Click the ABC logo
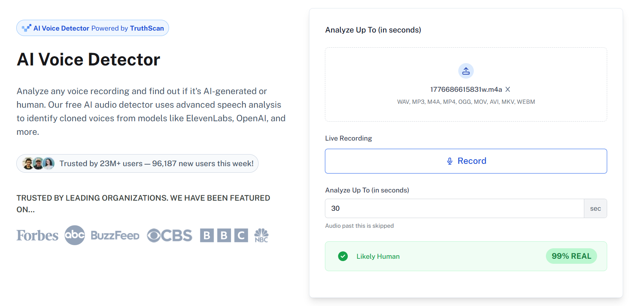 tap(74, 235)
